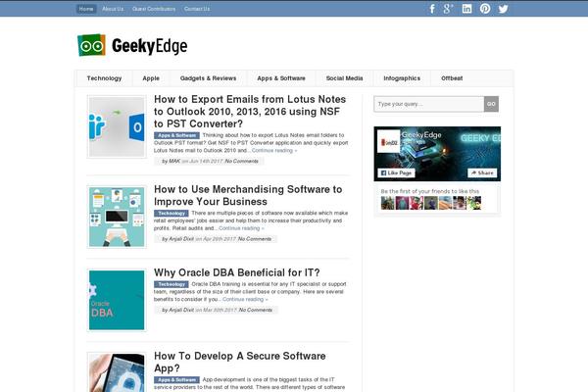The image size is (588, 392).
Task: Click the Facebook widget page profile picture
Action: 388,141
